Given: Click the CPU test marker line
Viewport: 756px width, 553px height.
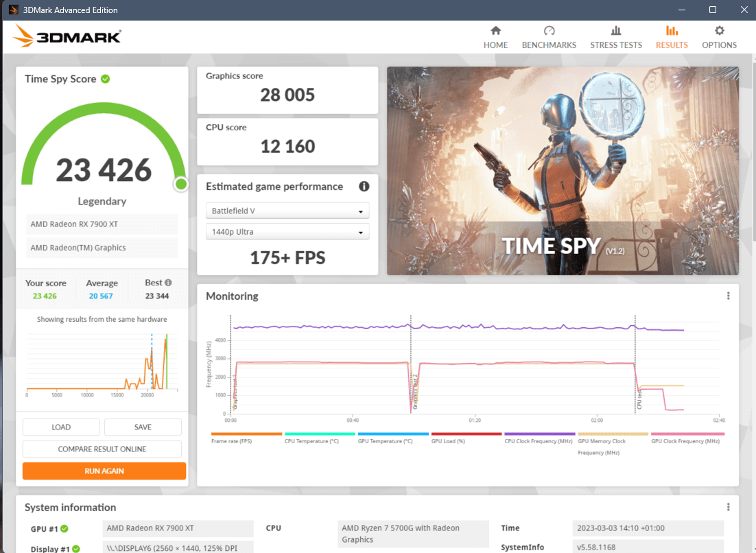Looking at the screenshot, I should click(x=635, y=364).
